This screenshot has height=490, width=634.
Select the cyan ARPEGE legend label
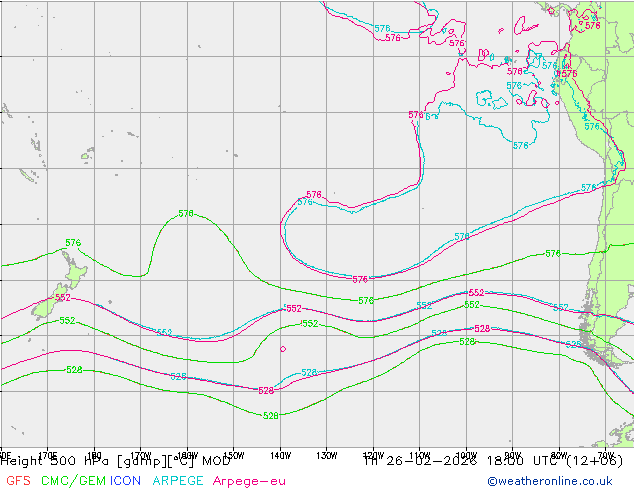click(178, 481)
